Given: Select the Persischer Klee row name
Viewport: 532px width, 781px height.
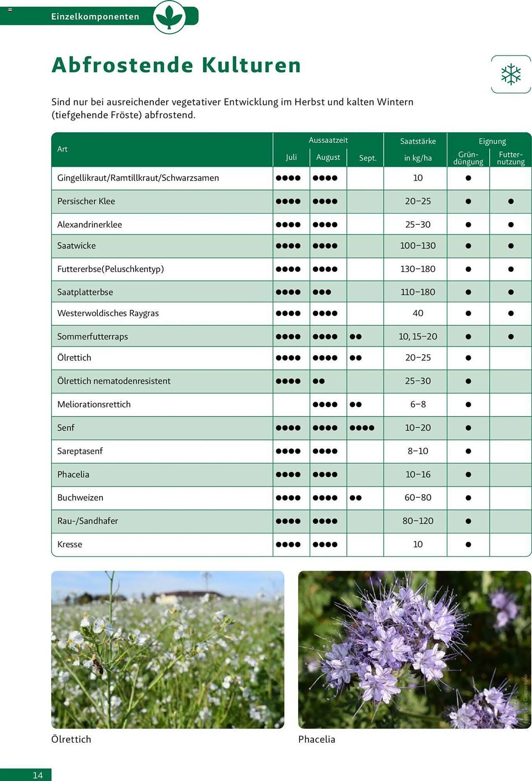Looking at the screenshot, I should [86, 201].
